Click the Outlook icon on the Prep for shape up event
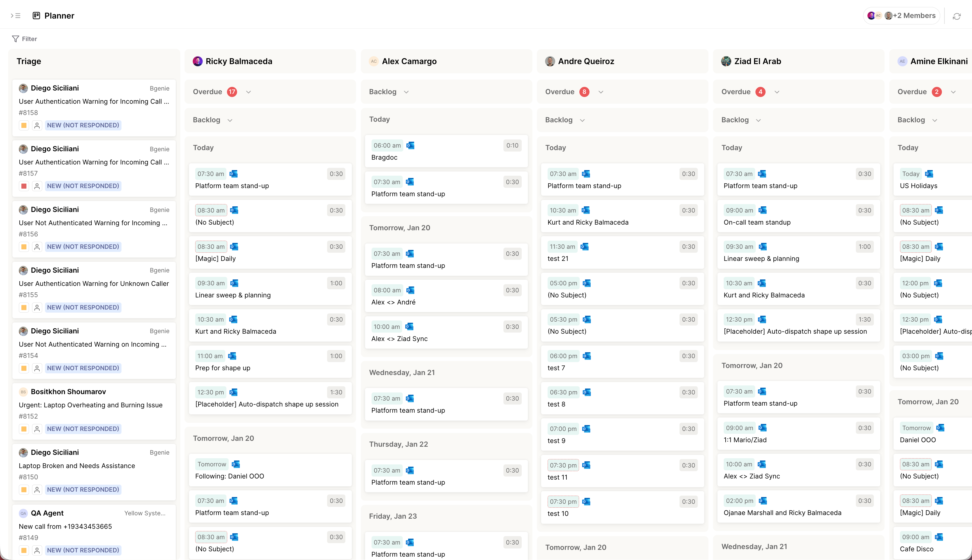This screenshot has width=972, height=560. click(232, 356)
